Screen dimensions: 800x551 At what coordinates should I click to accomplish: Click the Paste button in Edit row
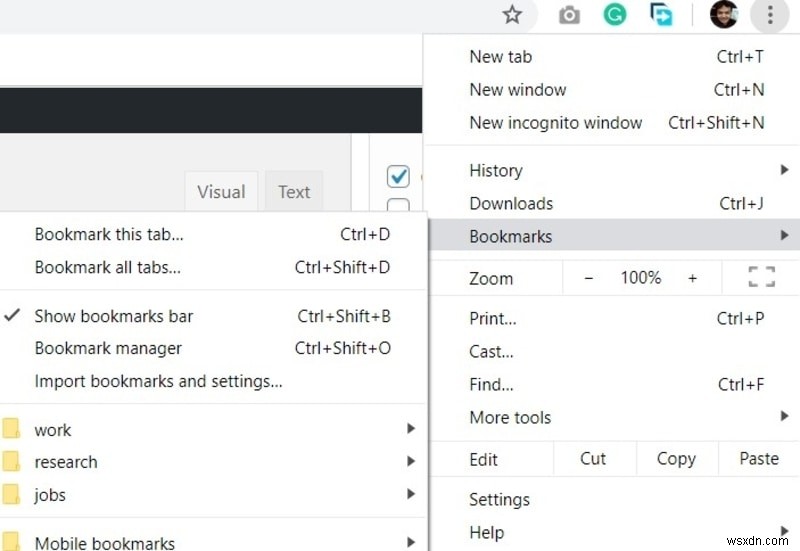click(759, 459)
